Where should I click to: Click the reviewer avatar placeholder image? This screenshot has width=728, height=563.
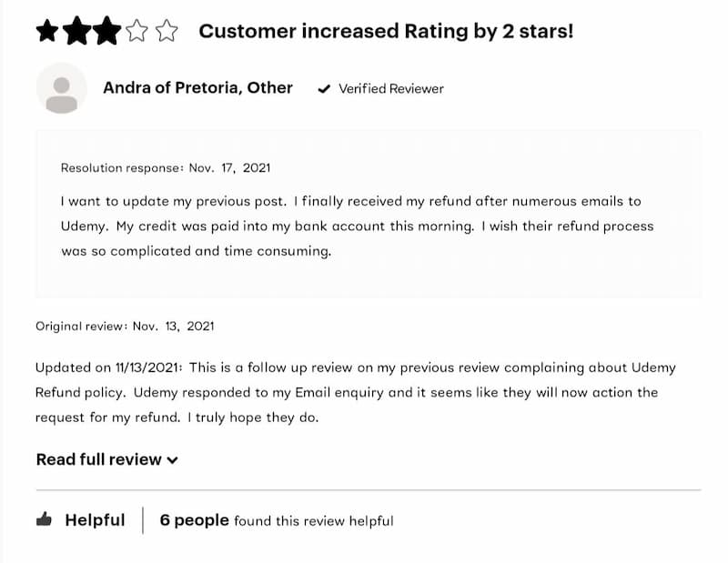pyautogui.click(x=62, y=88)
